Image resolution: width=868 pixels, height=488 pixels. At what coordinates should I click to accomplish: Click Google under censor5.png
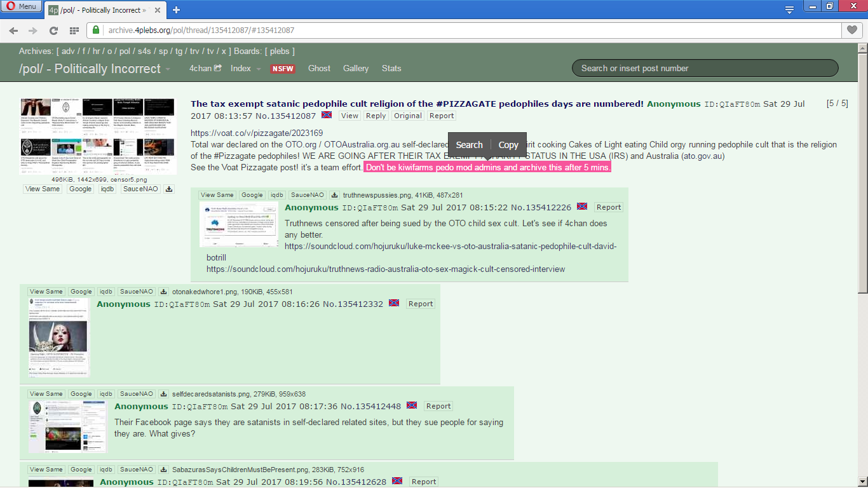click(81, 189)
